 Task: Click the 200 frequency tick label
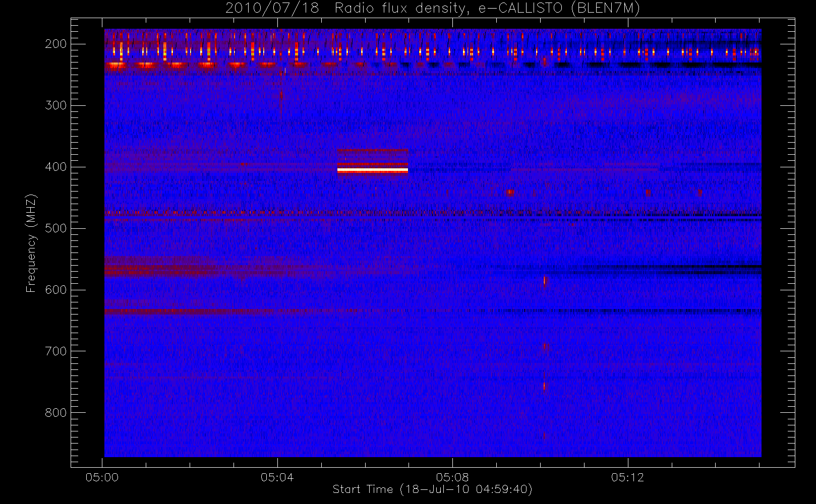(x=56, y=44)
